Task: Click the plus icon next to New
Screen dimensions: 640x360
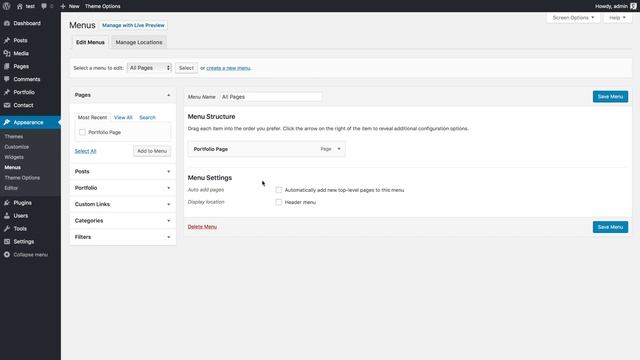Action: point(63,6)
